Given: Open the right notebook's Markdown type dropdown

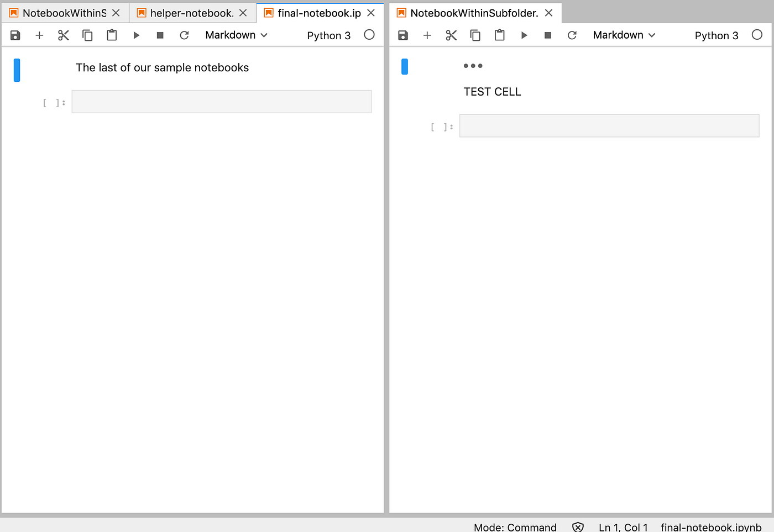Looking at the screenshot, I should pos(623,35).
